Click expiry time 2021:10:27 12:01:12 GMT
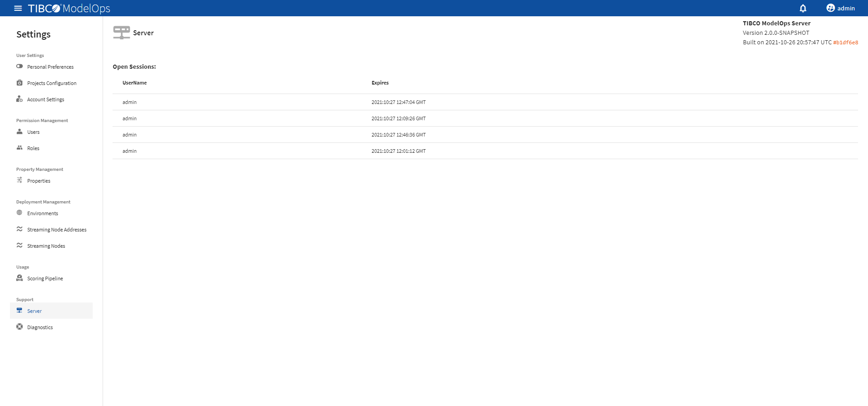The height and width of the screenshot is (406, 868). click(399, 151)
